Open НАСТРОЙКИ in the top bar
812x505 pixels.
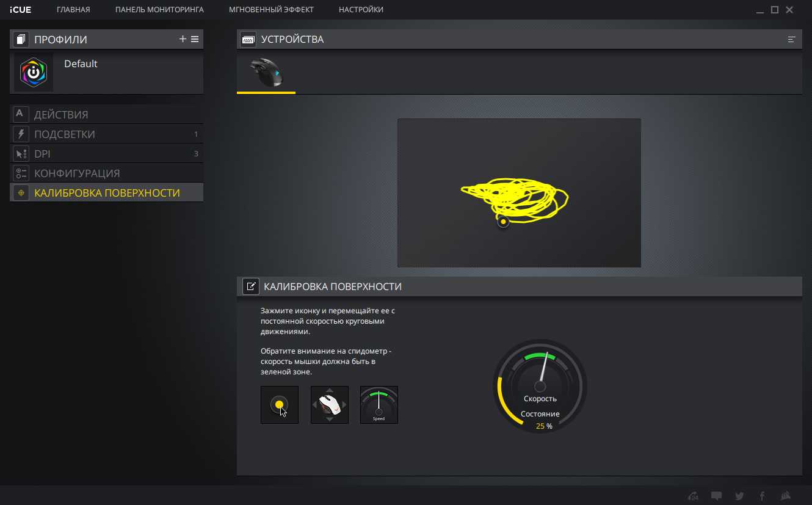[x=361, y=10]
